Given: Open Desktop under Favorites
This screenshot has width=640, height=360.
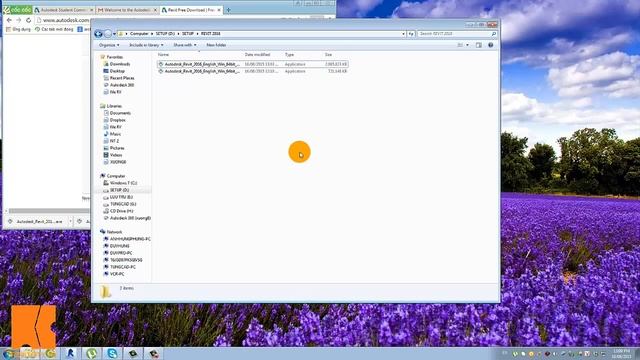Looking at the screenshot, I should coord(117,71).
